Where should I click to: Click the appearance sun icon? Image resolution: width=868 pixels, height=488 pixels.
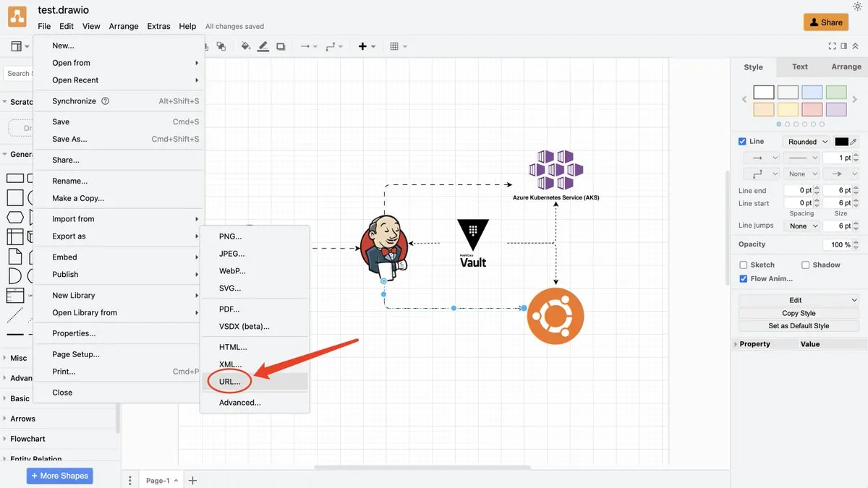[857, 7]
